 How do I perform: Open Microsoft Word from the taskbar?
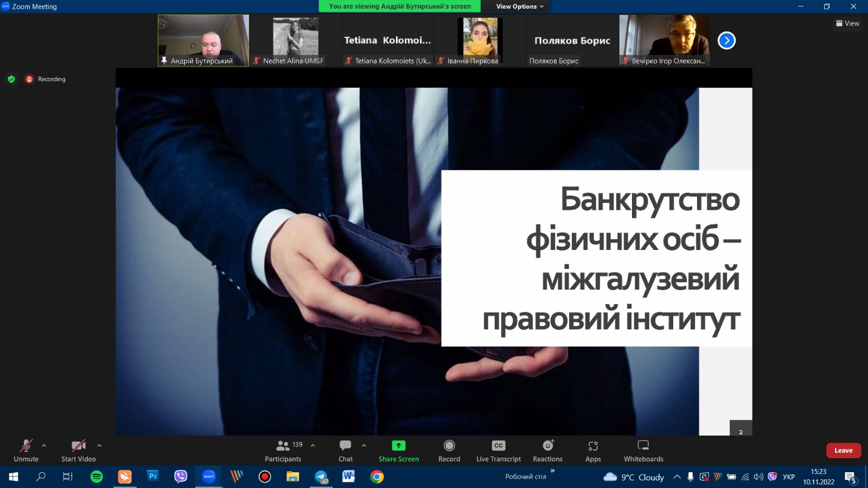point(348,477)
